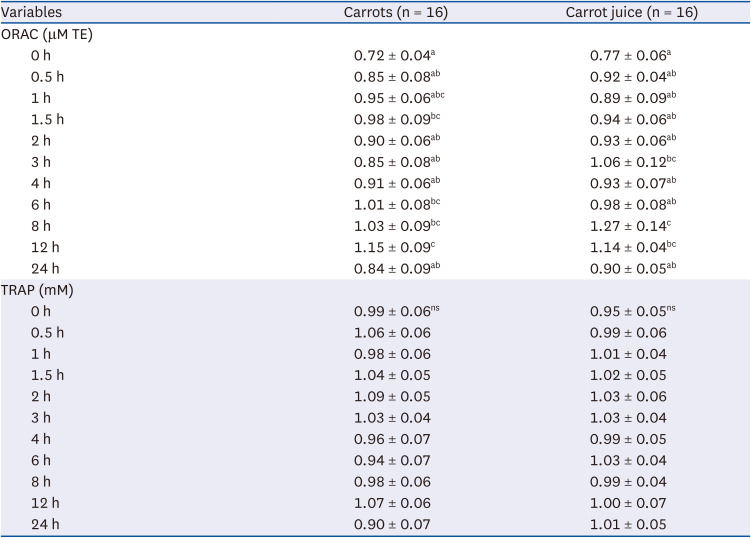The image size is (751, 538).
Task: Click carrots TRAP value 1.09 ± 0.05
Action: pos(393,397)
